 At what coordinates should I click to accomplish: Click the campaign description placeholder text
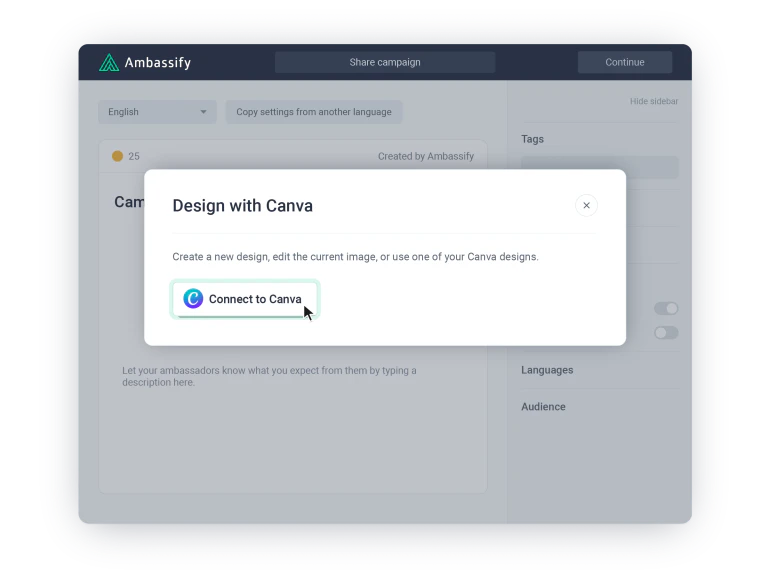269,376
